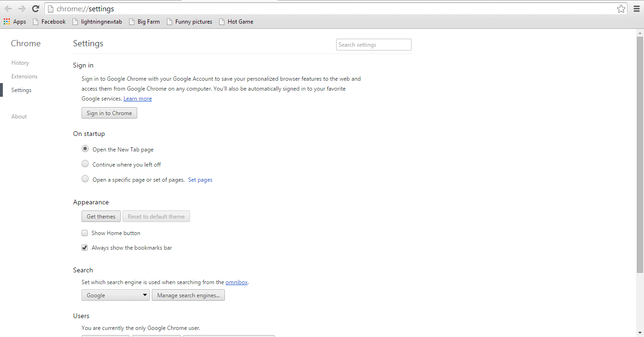This screenshot has width=644, height=337.
Task: Expand the Google search engine dropdown
Action: tap(116, 295)
